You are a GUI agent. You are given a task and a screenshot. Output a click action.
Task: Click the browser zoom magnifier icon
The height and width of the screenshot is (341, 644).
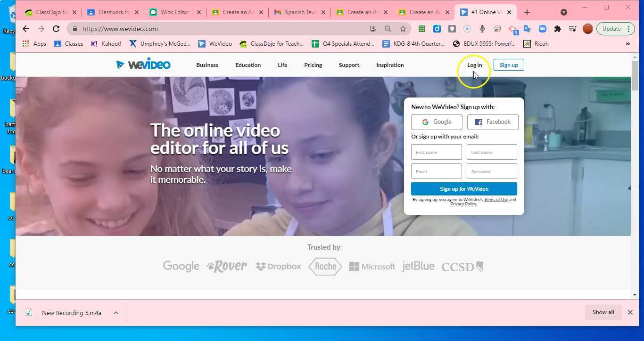[388, 29]
